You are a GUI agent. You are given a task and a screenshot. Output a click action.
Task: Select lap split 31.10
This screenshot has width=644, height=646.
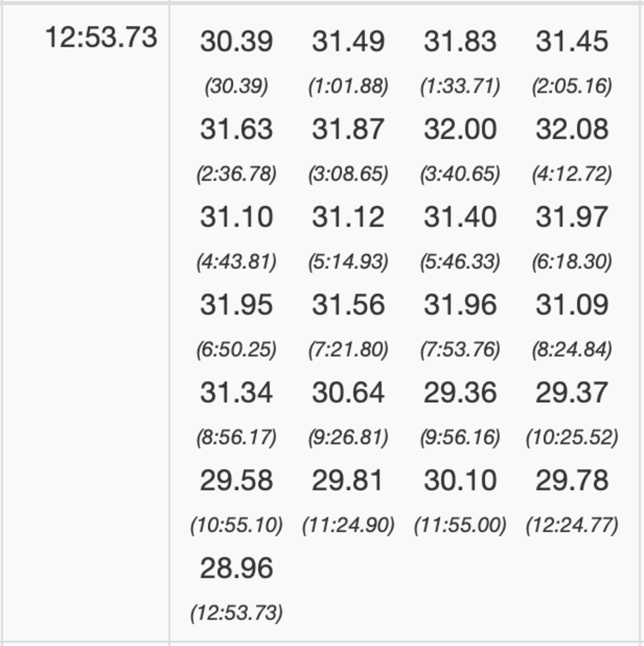237,217
